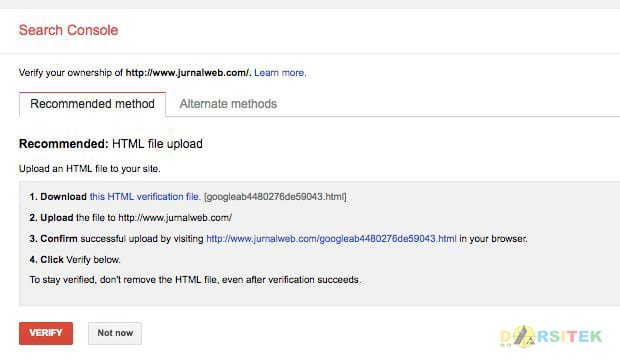
Task: Select the Recommended method tab
Action: pyautogui.click(x=93, y=104)
